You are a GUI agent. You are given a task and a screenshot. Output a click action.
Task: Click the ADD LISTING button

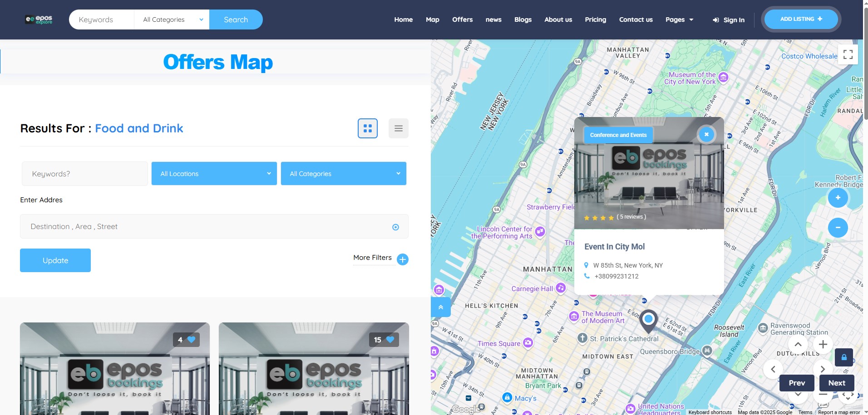point(801,19)
